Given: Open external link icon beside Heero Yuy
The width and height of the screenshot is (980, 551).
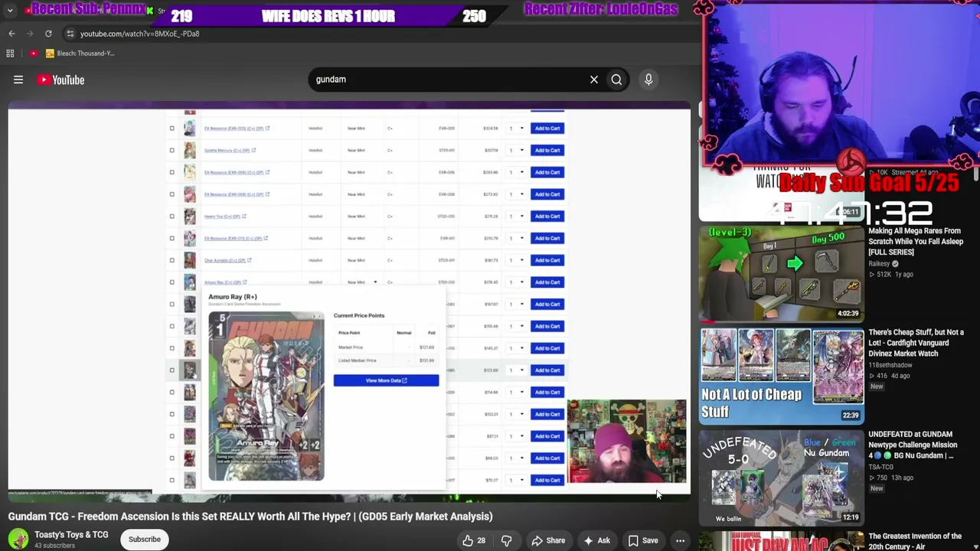Looking at the screenshot, I should click(244, 217).
